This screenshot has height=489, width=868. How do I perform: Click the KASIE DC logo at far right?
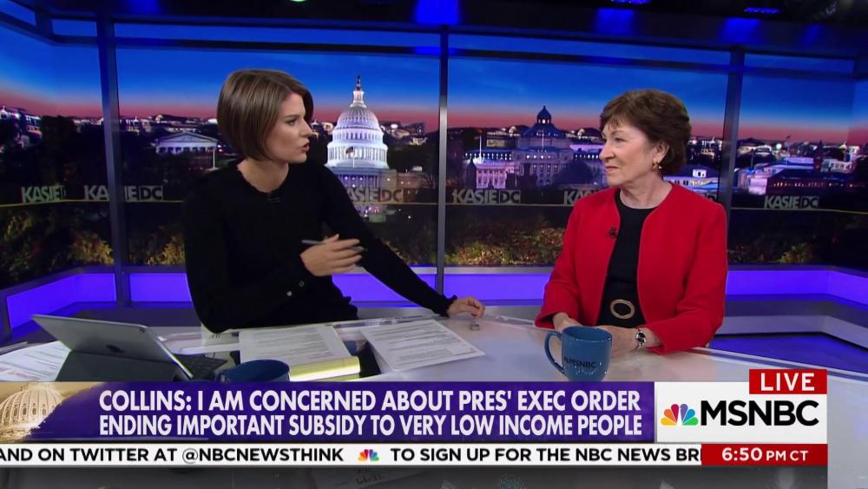pos(791,202)
